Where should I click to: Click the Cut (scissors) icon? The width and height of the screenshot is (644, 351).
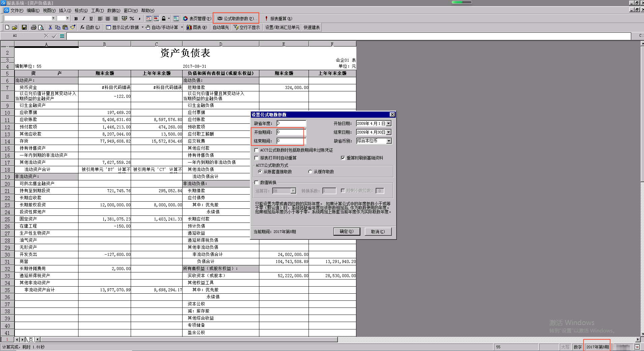click(x=50, y=27)
